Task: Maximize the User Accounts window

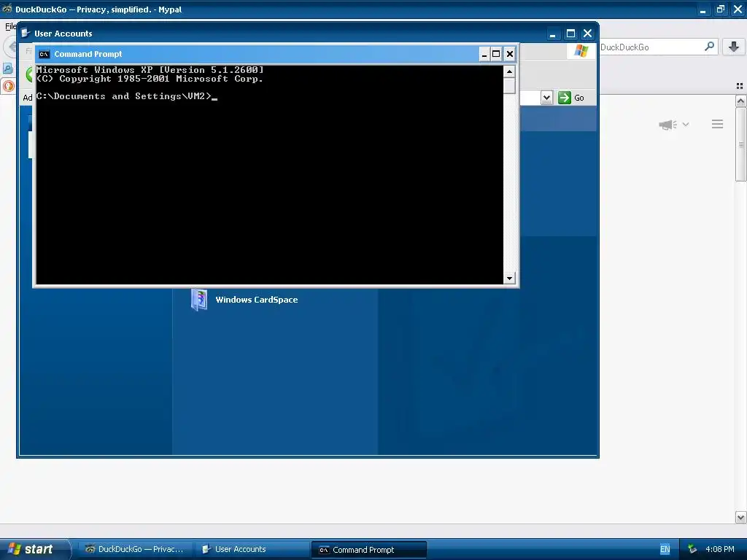Action: (x=570, y=34)
